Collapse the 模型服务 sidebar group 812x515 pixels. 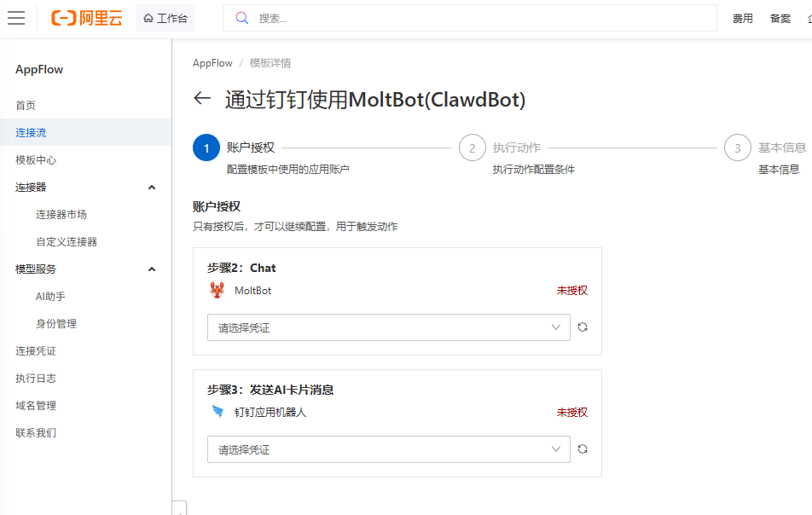(x=152, y=269)
